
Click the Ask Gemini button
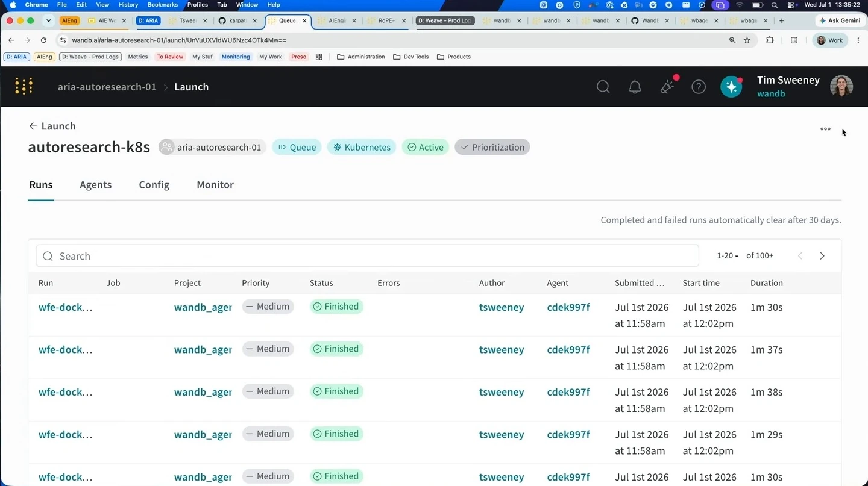840,20
